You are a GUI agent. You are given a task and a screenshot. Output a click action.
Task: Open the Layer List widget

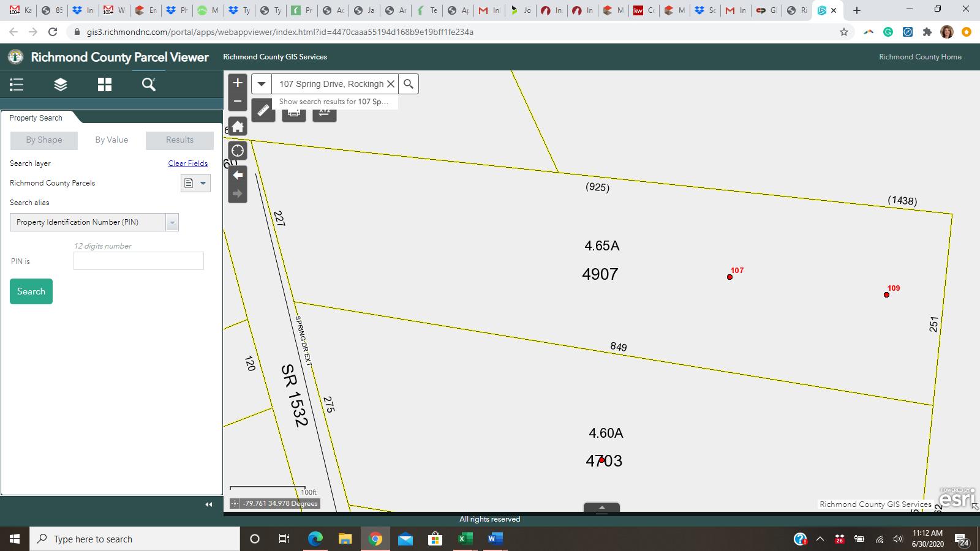tap(61, 84)
